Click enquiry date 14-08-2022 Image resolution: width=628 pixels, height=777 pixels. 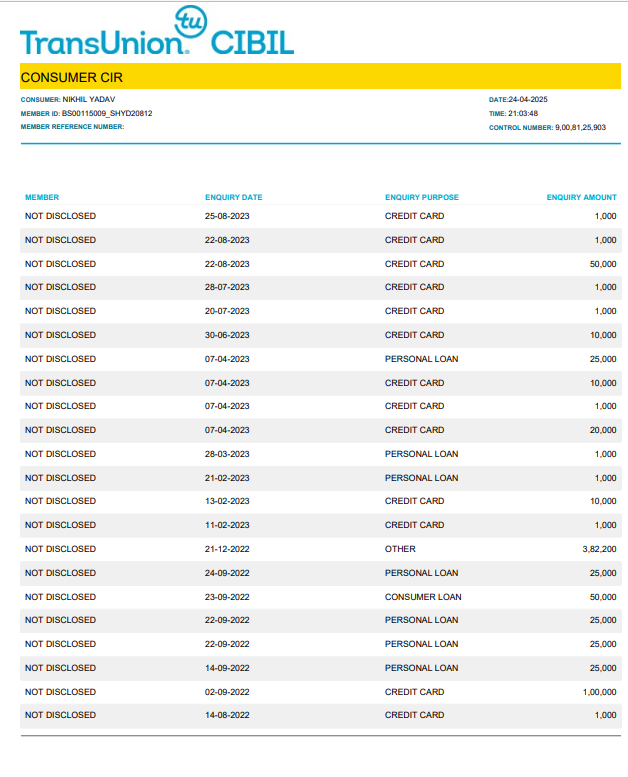(x=227, y=715)
